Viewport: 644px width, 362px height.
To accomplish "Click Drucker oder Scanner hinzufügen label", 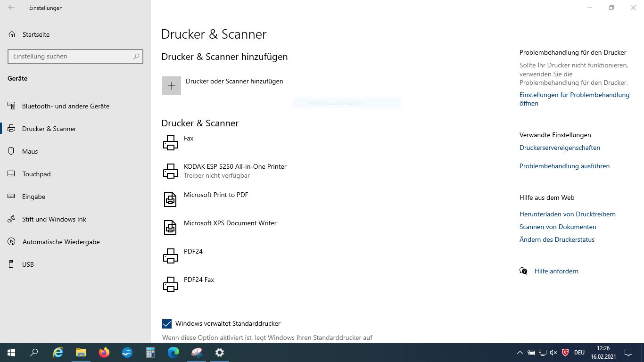I will pyautogui.click(x=234, y=81).
